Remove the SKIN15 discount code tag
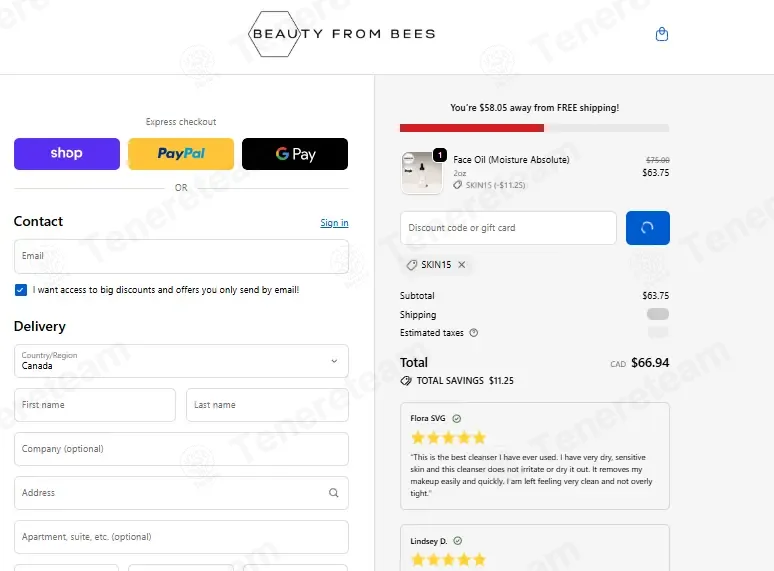 pyautogui.click(x=462, y=265)
